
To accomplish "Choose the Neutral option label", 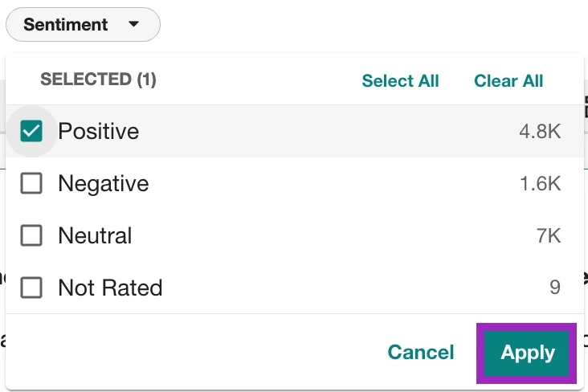I will [95, 235].
